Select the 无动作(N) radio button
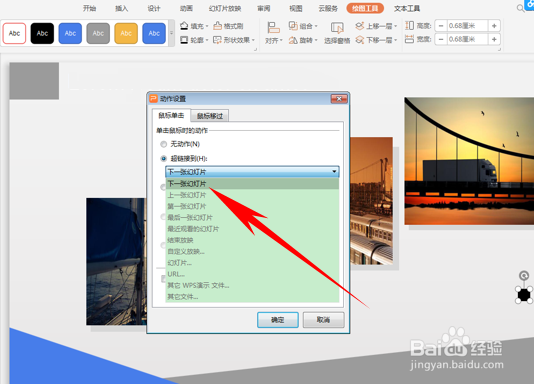Screen dimensions: 535x384 (164, 144)
